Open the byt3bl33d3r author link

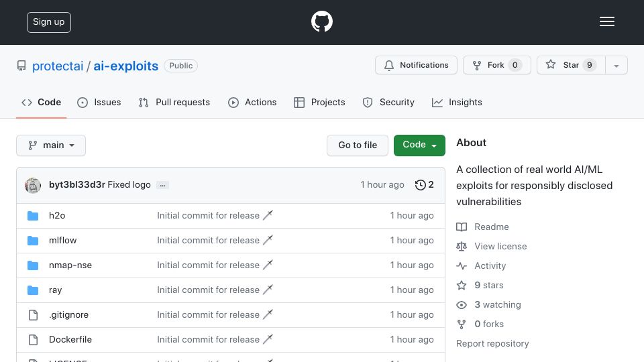tap(76, 185)
